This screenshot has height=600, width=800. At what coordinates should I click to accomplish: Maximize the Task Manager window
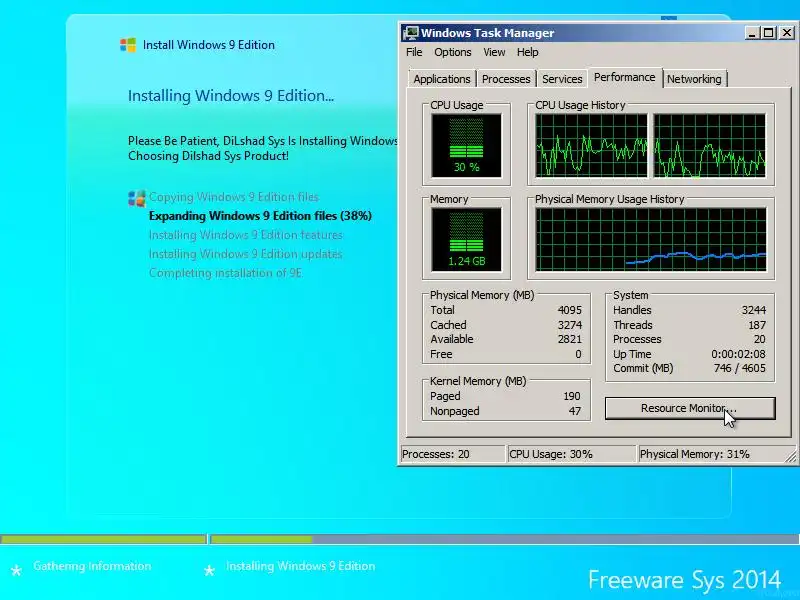click(768, 33)
